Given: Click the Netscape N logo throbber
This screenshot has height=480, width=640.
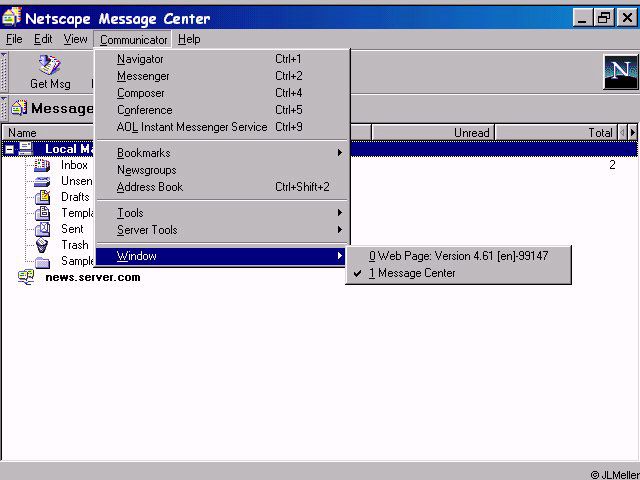Looking at the screenshot, I should click(x=620, y=72).
